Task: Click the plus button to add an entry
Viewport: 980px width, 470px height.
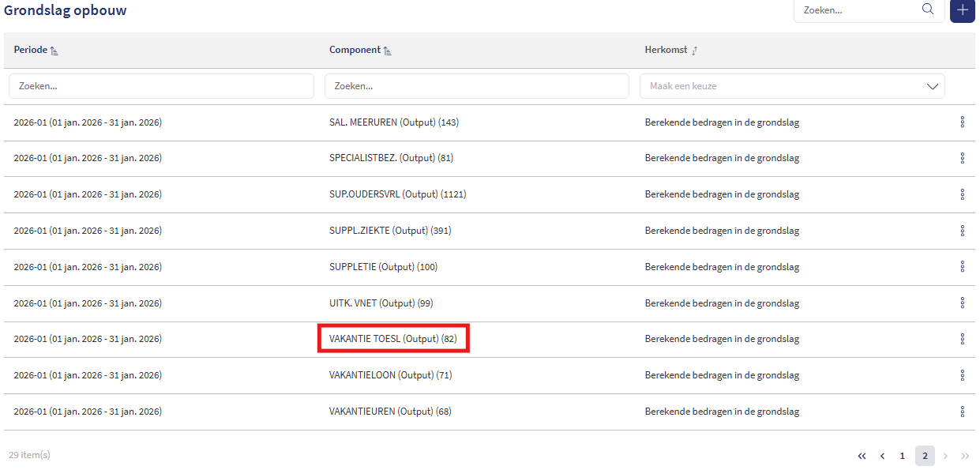Action: 962,10
